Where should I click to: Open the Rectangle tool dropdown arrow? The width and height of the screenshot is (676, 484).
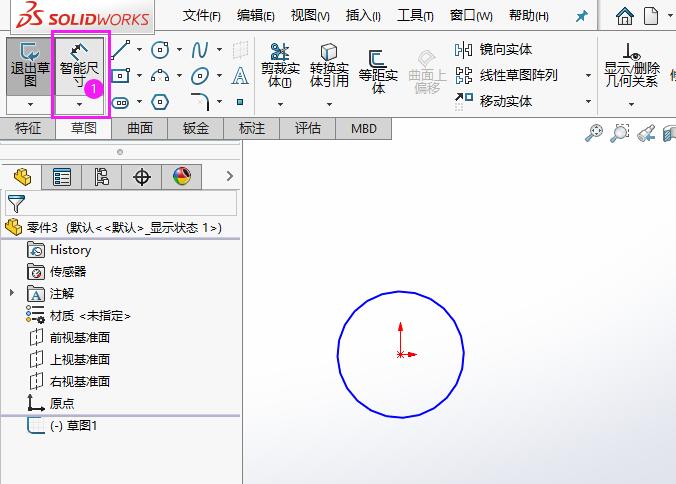139,76
